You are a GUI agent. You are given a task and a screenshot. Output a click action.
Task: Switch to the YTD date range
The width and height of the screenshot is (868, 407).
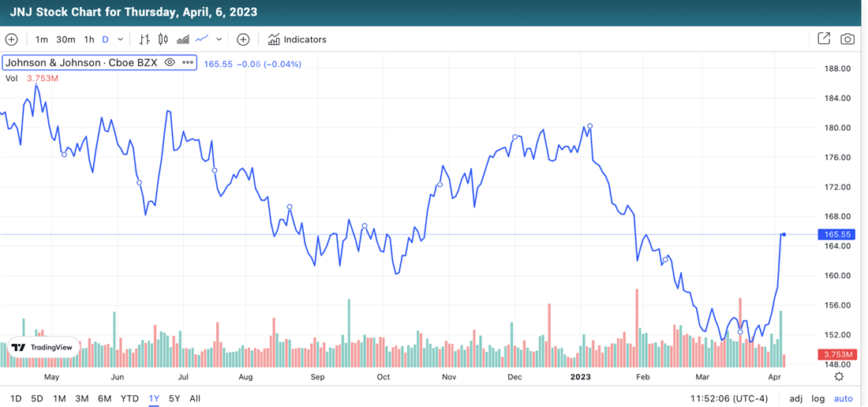point(129,398)
